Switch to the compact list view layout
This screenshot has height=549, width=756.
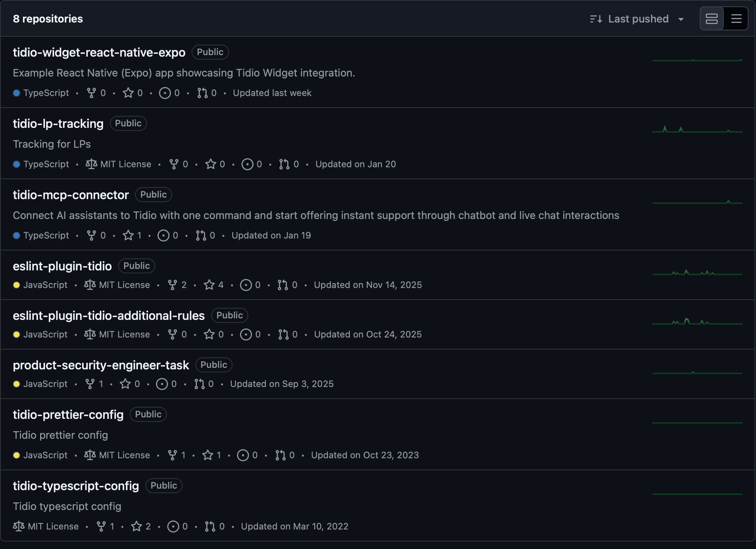pyautogui.click(x=736, y=18)
